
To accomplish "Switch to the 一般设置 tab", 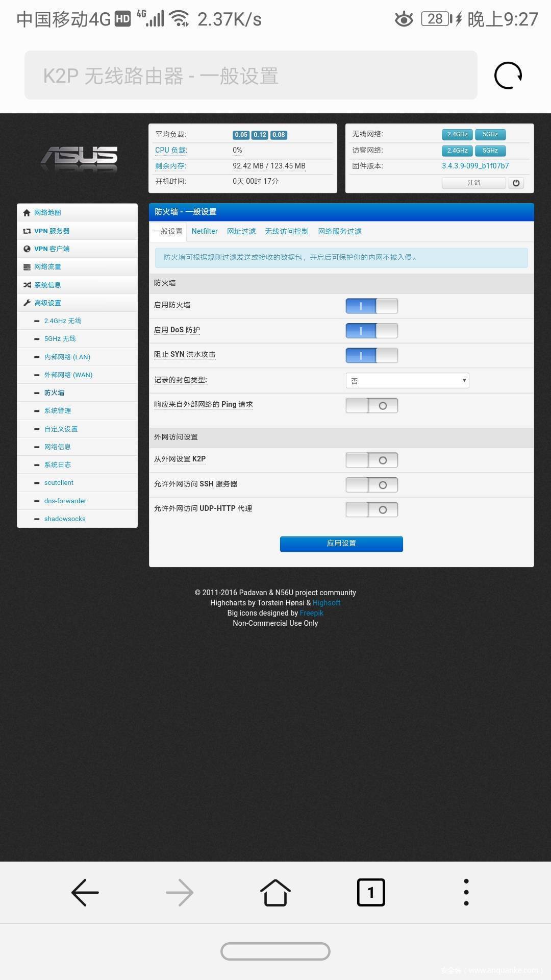I will pyautogui.click(x=168, y=231).
